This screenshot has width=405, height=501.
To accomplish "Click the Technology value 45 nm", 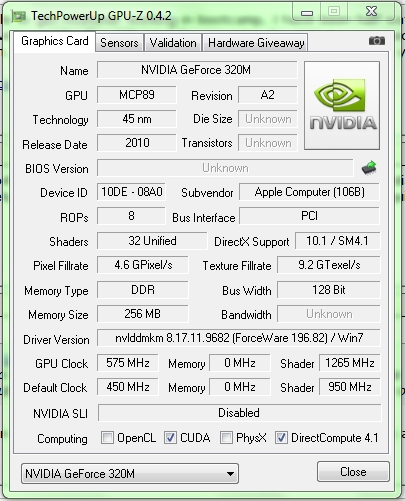I will (137, 119).
